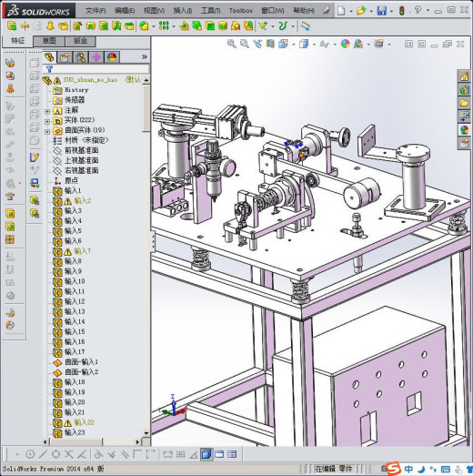The width and height of the screenshot is (473, 476).
Task: Expand the 注解 annotations folder
Action: pos(47,111)
